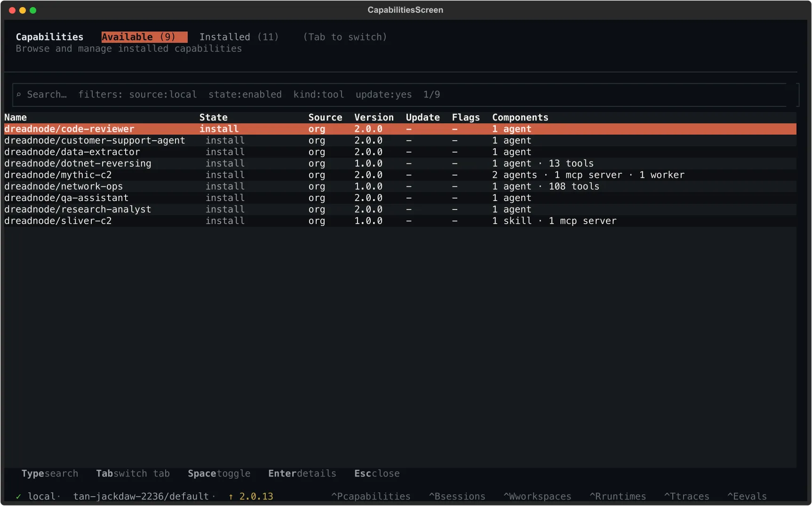Click the Esc close hint in the footer
The height and width of the screenshot is (506, 812).
376,474
